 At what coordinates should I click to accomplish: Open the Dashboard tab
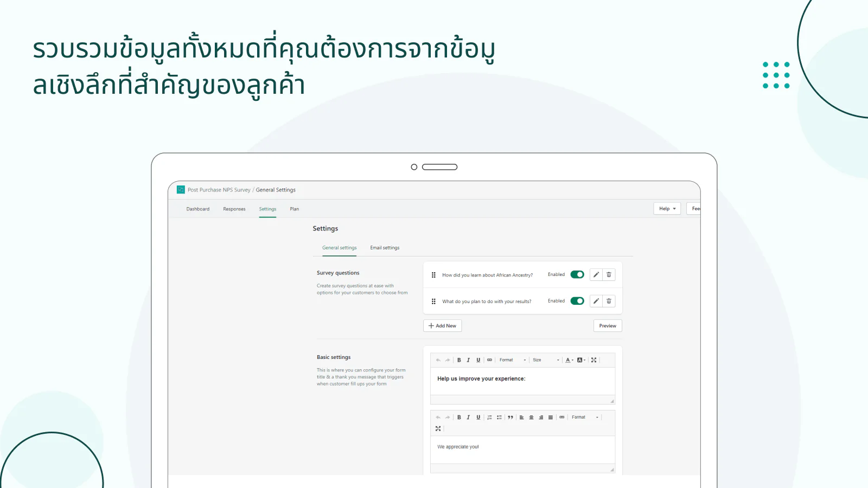[x=198, y=209]
